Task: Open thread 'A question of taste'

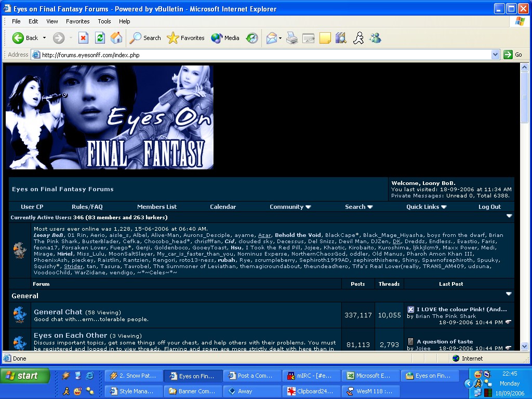Action: pos(445,342)
